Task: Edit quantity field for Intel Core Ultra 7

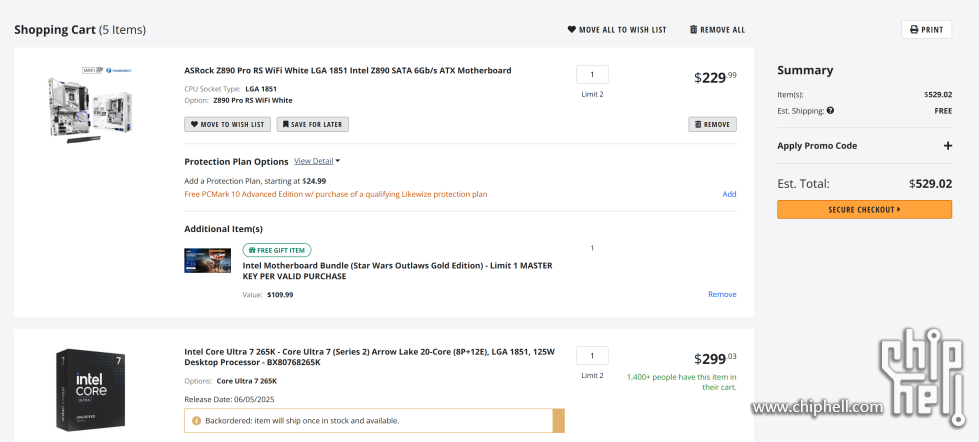Action: tap(592, 356)
